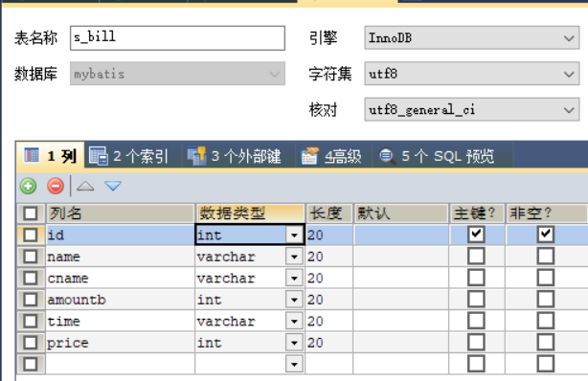Uncheck 非空 for id column
Viewport: 588px width, 381px height.
545,235
